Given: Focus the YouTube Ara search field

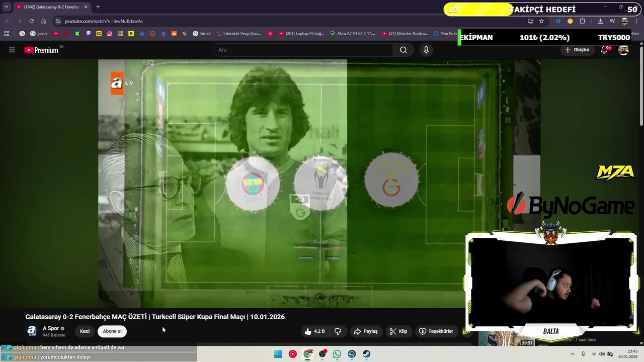Looking at the screenshot, I should (x=303, y=50).
